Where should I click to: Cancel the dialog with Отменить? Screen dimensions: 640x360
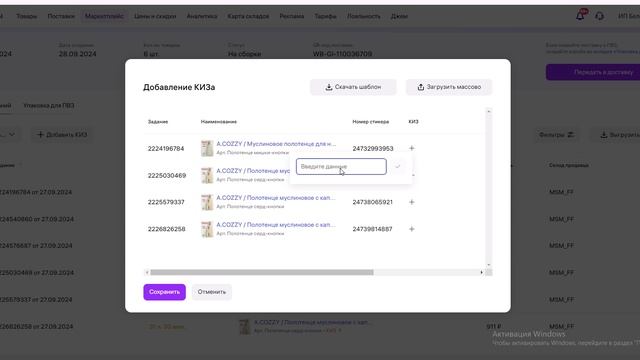point(211,292)
